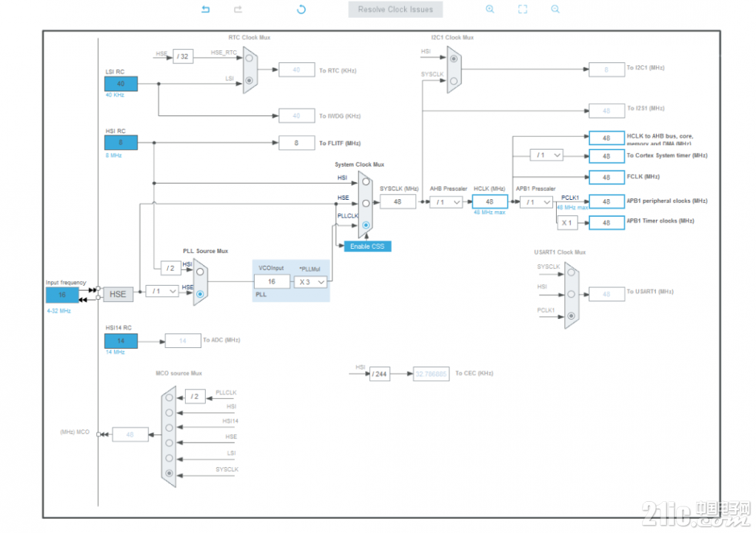Select HSI in the PLL Source Mux
The image size is (756, 533).
pyautogui.click(x=200, y=272)
